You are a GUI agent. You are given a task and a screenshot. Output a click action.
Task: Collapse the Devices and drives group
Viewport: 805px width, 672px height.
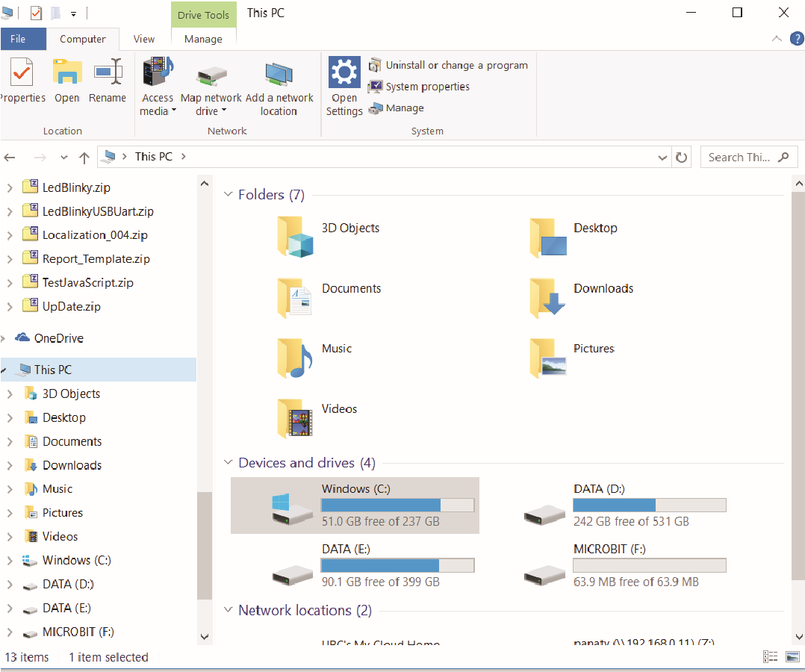pyautogui.click(x=228, y=462)
